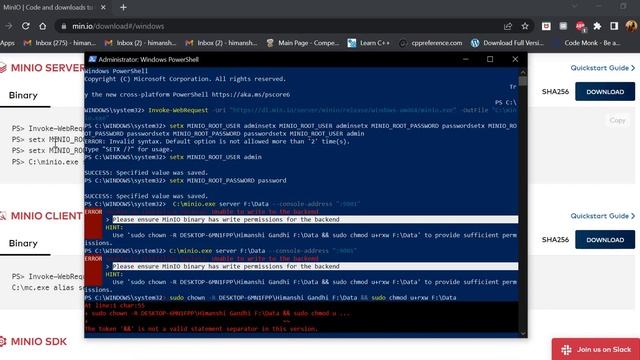
Task: Close the MinIO browser tab
Action: [x=103, y=7]
